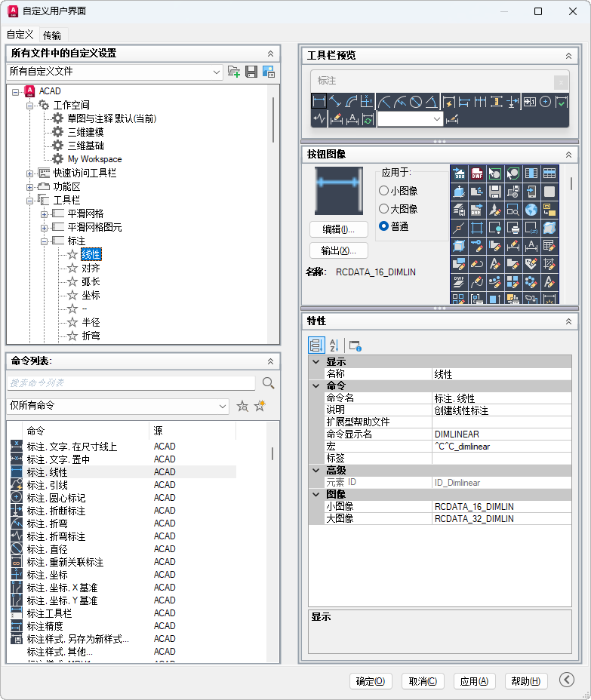Image resolution: width=591 pixels, height=700 pixels.
Task: Choose the 3DS export button image
Action: point(459,173)
